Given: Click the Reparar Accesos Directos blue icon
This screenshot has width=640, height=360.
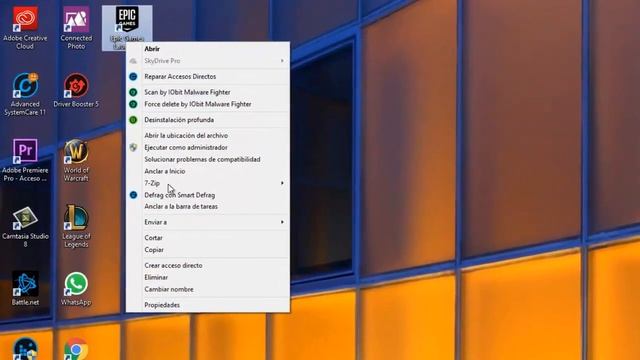Looking at the screenshot, I should pyautogui.click(x=133, y=76).
